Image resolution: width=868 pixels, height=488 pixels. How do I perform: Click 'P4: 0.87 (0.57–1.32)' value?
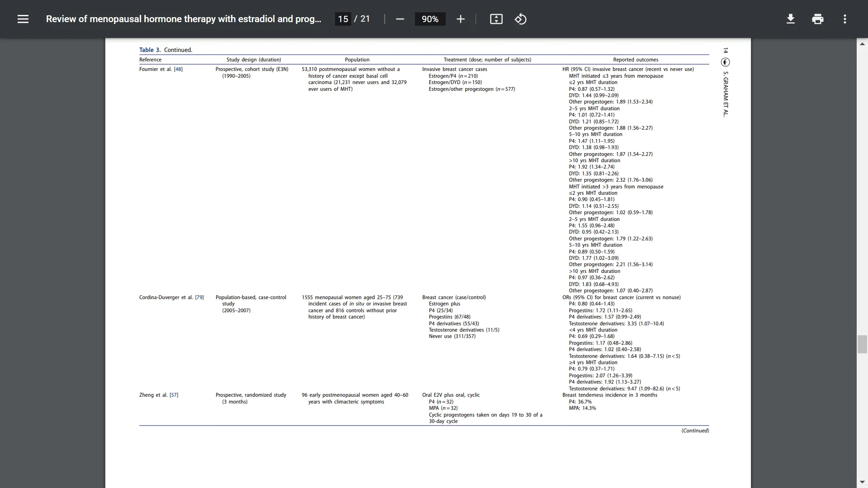pos(591,89)
